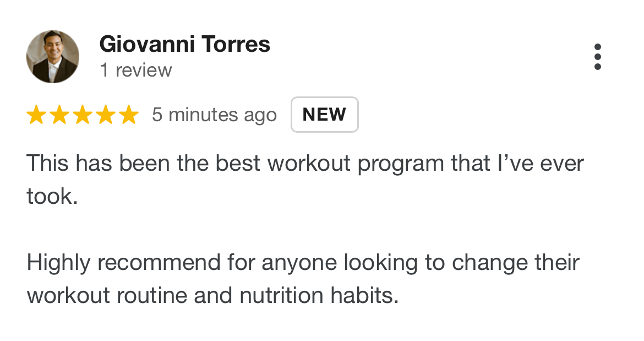This screenshot has width=644, height=341.
Task: Open the Giovanni Torres reviewer name
Action: (x=185, y=44)
